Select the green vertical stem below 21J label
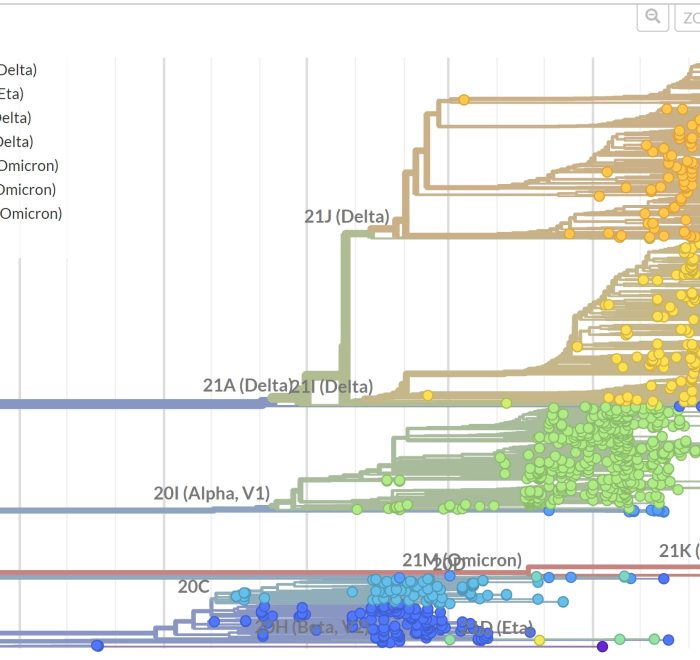Image resolution: width=700 pixels, height=660 pixels. point(346,320)
